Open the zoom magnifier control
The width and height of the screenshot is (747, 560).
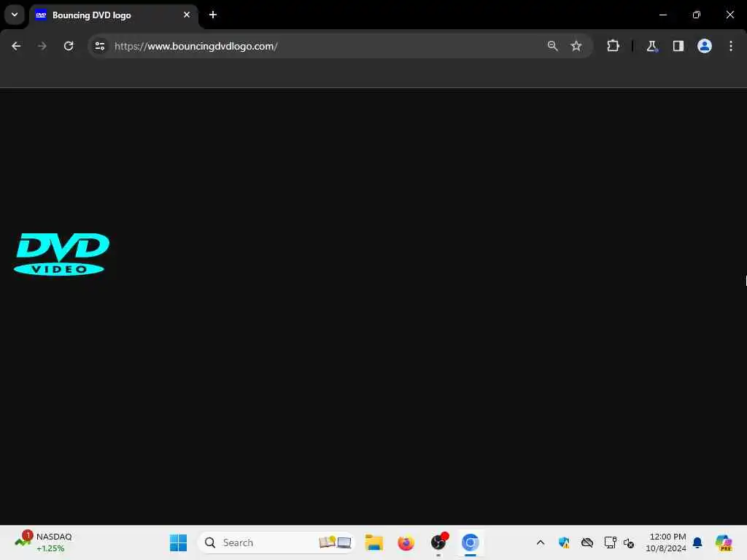tap(553, 46)
